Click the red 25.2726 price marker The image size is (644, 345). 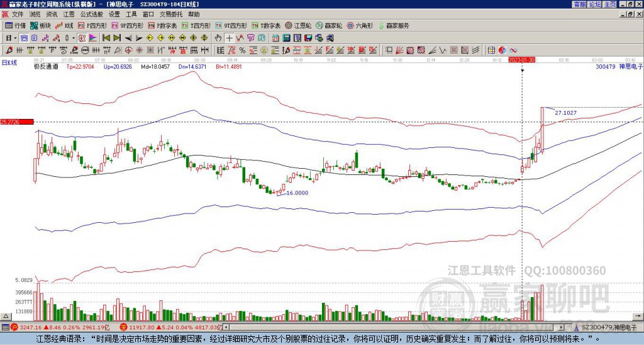[x=16, y=122]
